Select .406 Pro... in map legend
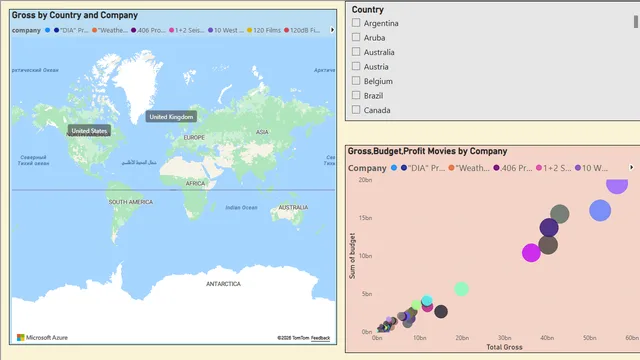The image size is (640, 360). 148,30
